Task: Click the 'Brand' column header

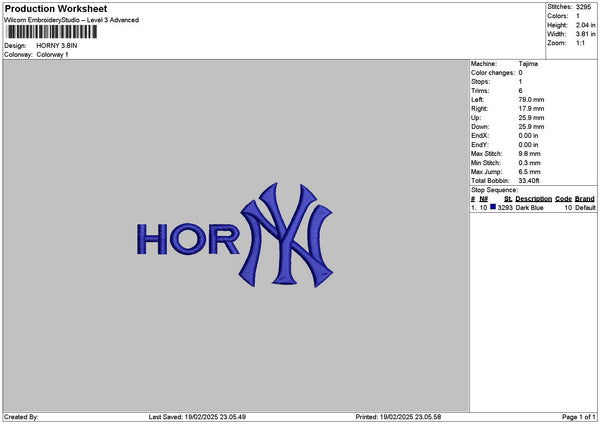Action: click(x=585, y=199)
